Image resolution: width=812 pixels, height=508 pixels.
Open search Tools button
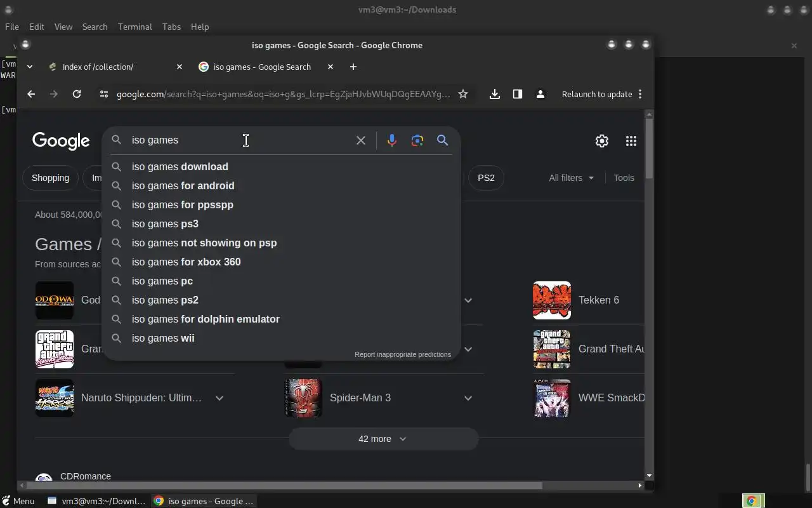coord(624,178)
